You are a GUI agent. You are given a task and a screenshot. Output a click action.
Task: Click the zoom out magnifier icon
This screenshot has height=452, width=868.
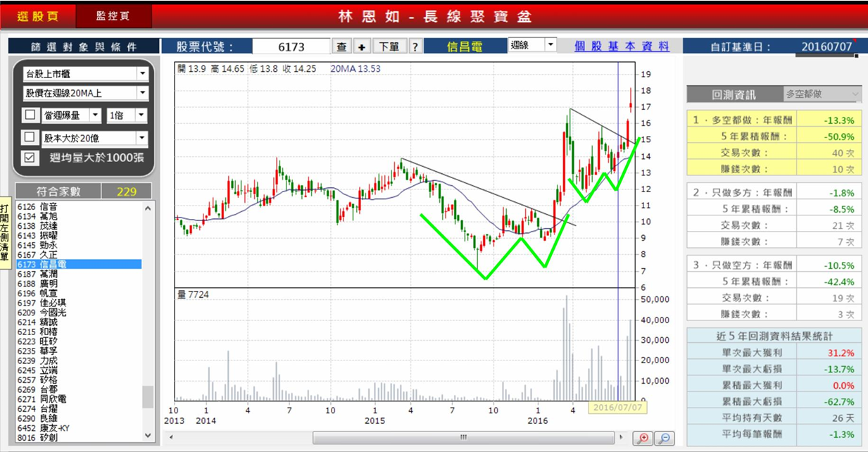click(664, 439)
